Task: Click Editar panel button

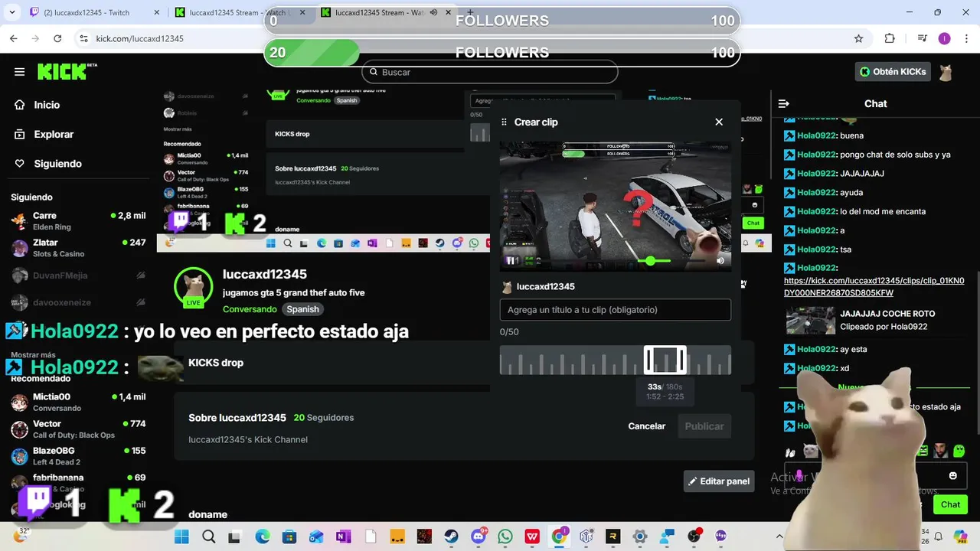Action: coord(719,481)
